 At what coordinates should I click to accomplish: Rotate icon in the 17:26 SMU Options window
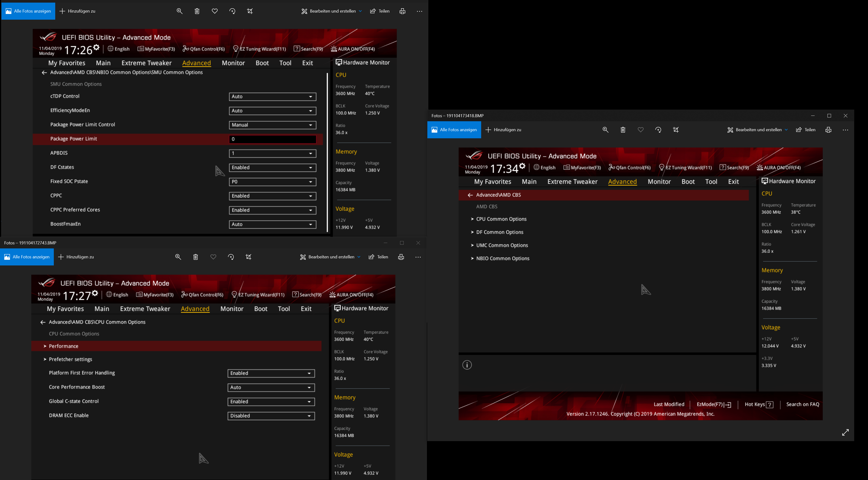232,11
